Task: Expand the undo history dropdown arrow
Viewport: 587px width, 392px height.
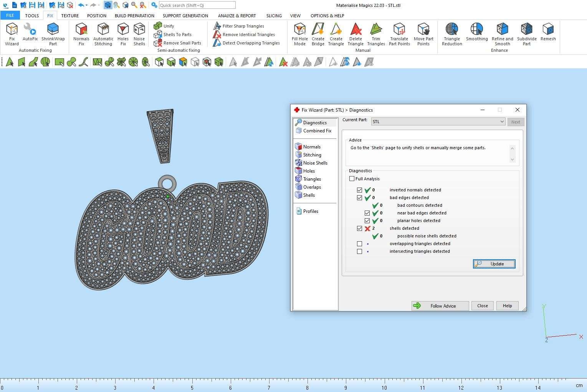Action: point(87,5)
